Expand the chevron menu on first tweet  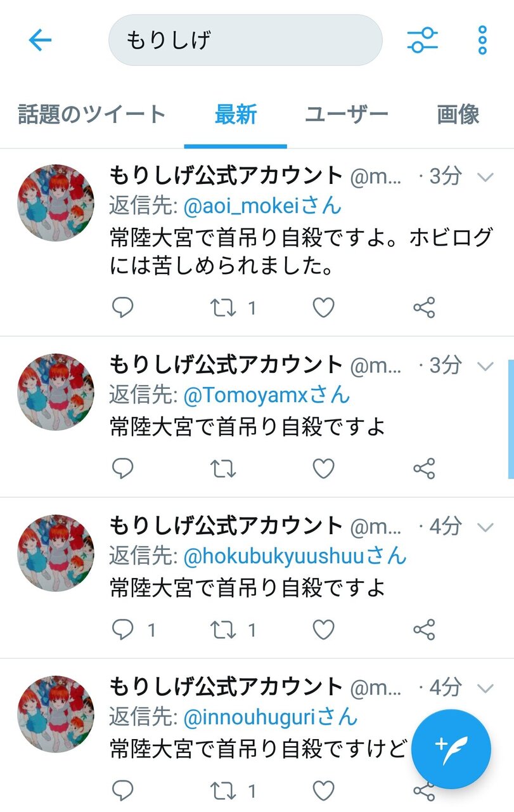485,177
